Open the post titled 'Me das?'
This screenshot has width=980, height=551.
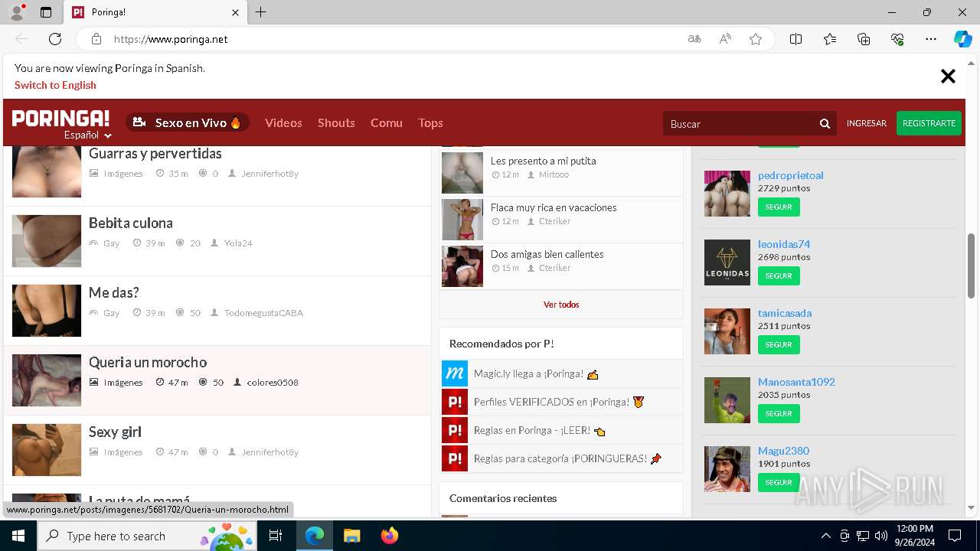(x=114, y=292)
